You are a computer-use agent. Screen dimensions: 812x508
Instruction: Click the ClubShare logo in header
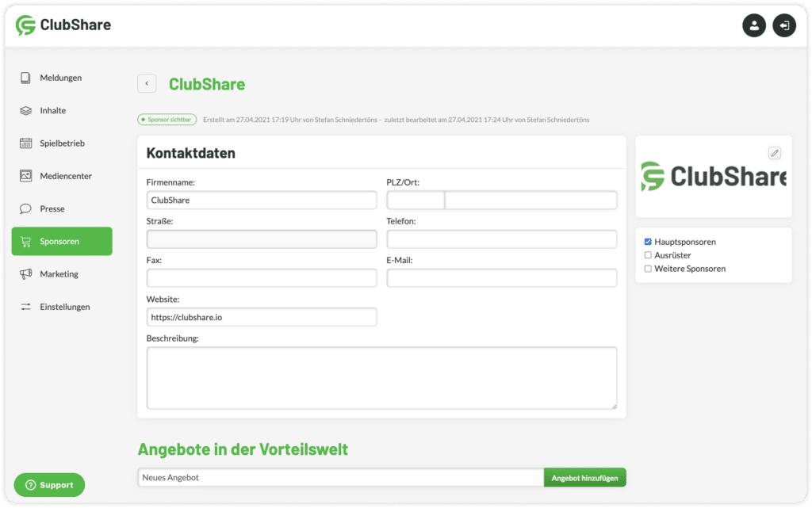(63, 25)
